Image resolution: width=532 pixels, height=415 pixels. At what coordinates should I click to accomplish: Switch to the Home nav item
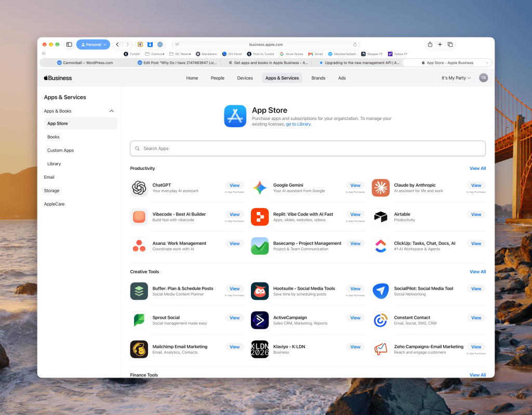(192, 78)
